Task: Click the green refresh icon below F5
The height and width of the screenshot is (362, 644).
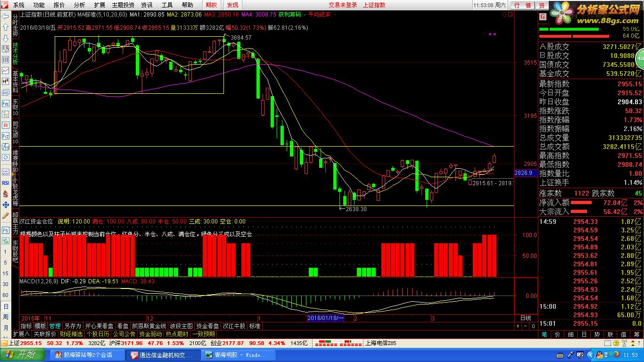Action: (6, 241)
